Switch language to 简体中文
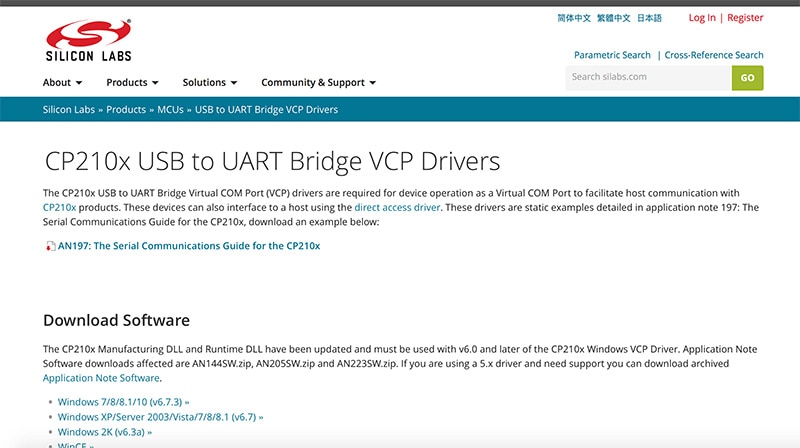Screen dimensions: 800x448 pyautogui.click(x=572, y=18)
